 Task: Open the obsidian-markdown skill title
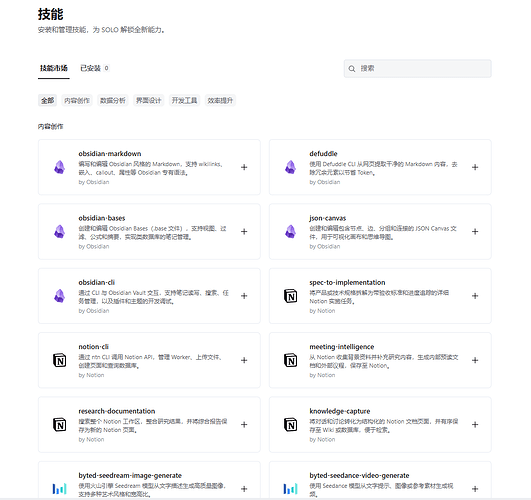point(110,153)
